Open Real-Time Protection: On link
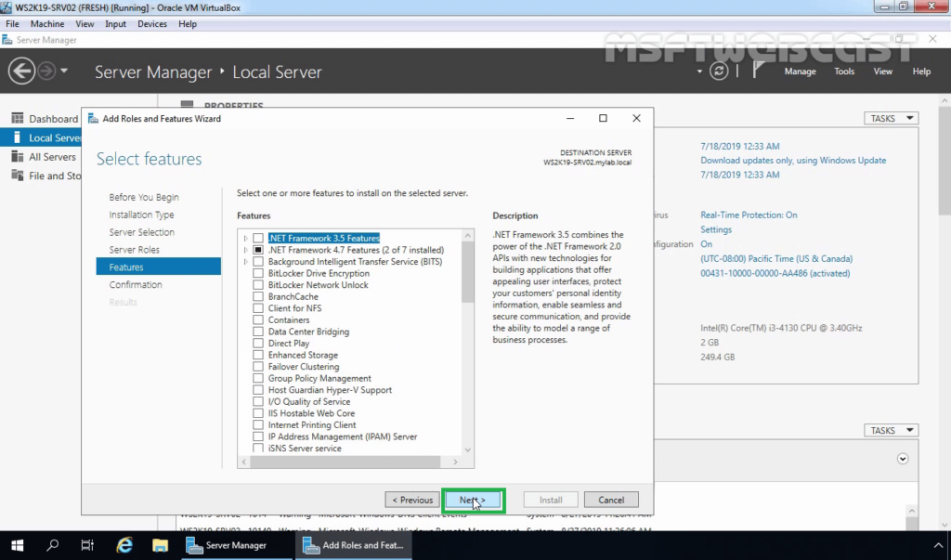 (x=749, y=215)
